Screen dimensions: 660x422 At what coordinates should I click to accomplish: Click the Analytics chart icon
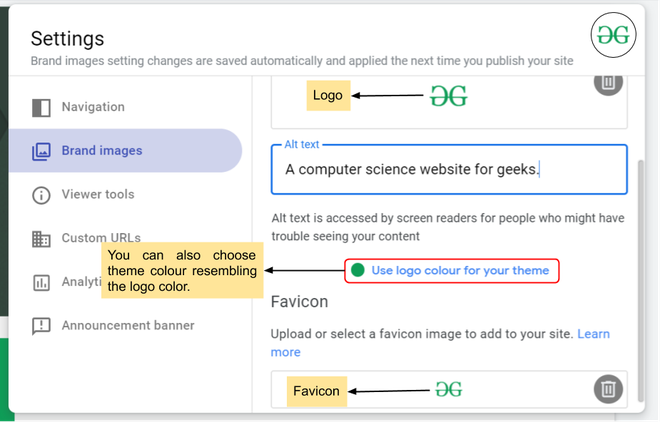click(x=41, y=282)
